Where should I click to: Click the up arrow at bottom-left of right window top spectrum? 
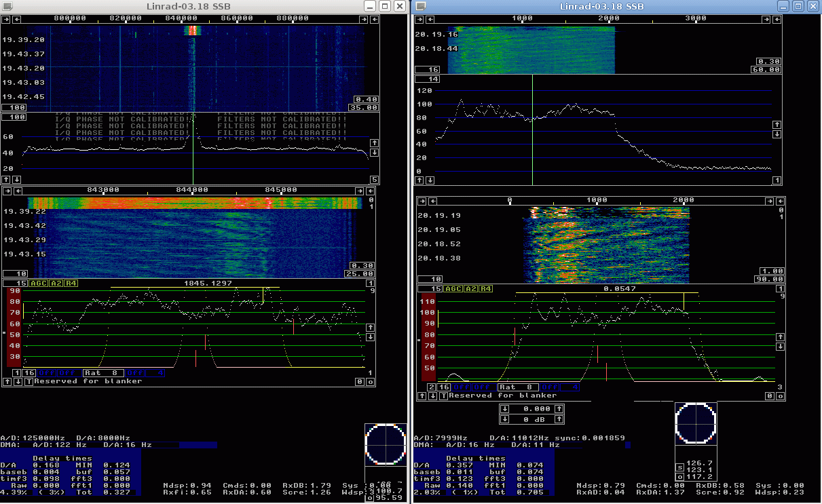(420, 180)
